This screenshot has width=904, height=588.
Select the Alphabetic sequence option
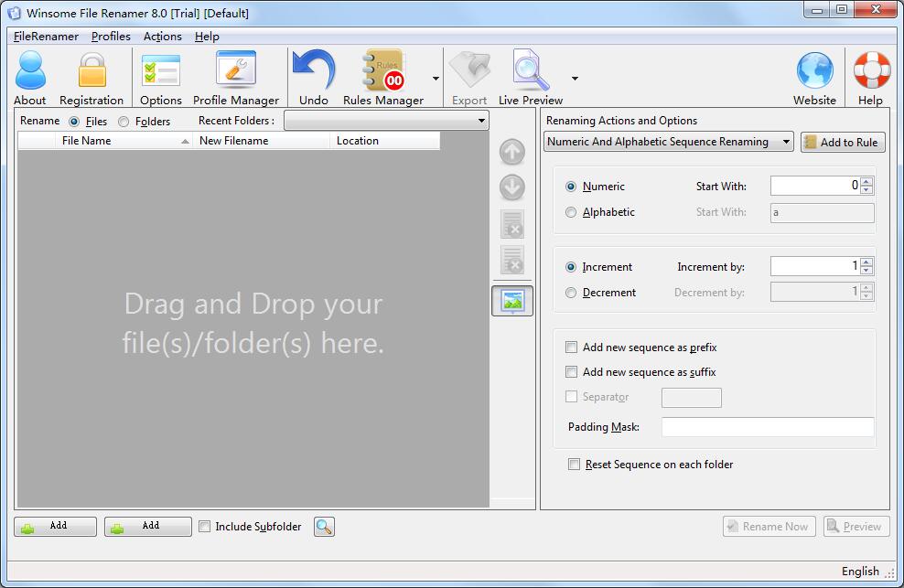tap(571, 212)
